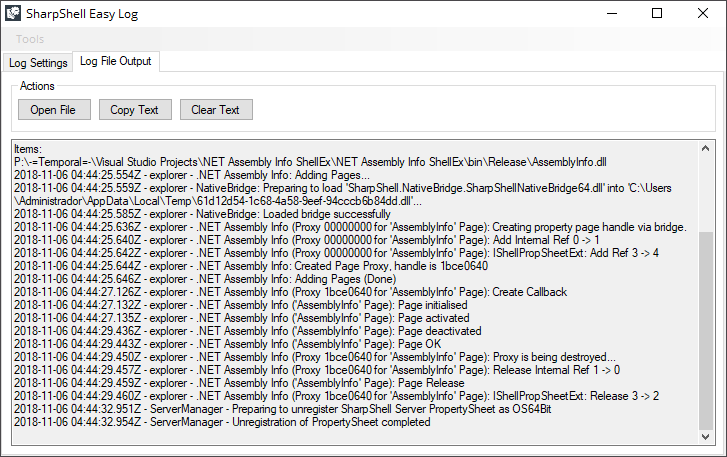Click the Temp dll path continuation line
The height and width of the screenshot is (457, 727).
pyautogui.click(x=218, y=201)
